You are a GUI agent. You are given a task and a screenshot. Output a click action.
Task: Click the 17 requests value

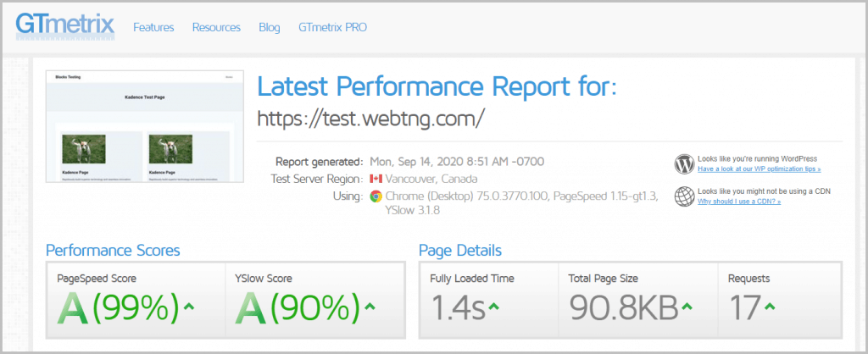point(744,307)
